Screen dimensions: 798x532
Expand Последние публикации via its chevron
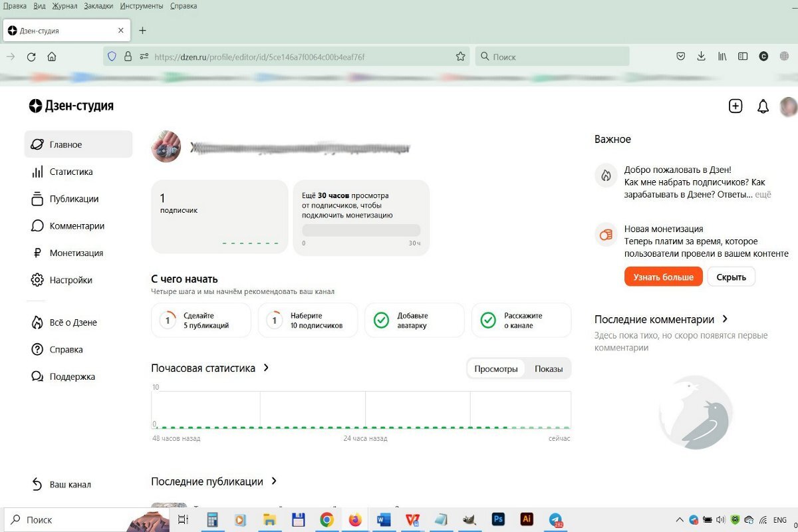(274, 481)
